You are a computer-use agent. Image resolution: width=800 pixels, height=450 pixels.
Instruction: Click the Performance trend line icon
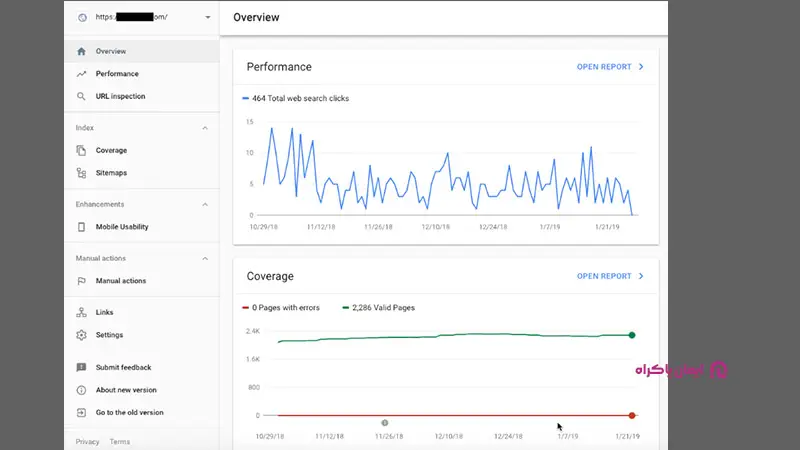(82, 74)
